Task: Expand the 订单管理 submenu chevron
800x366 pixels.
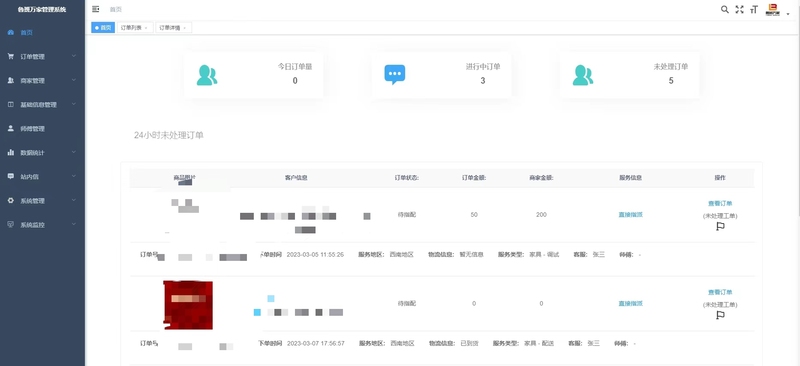Action: [x=74, y=56]
